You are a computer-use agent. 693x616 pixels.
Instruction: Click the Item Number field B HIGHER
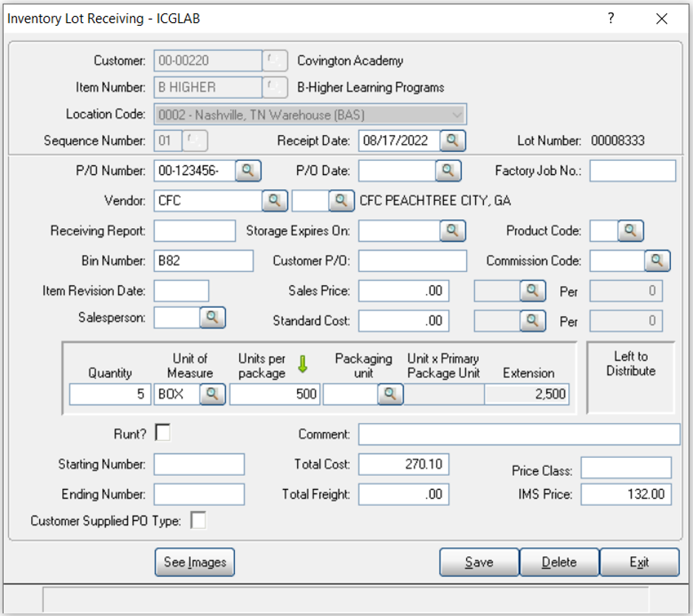(208, 87)
